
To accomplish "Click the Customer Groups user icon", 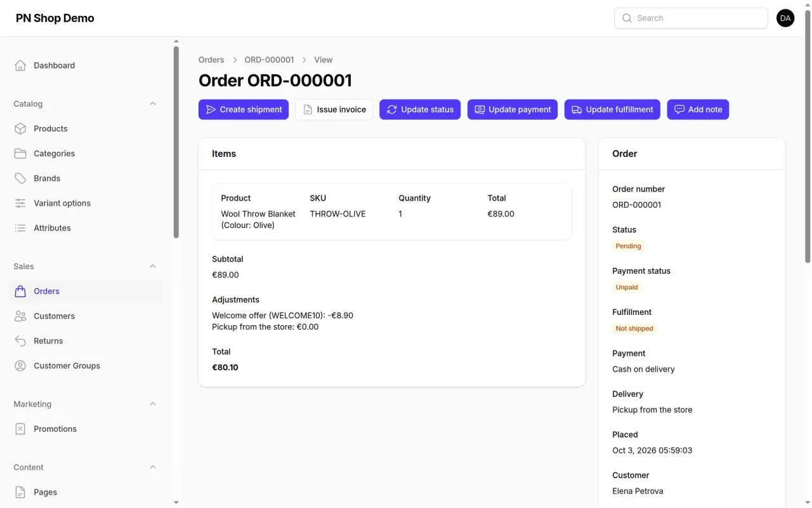I will click(20, 366).
